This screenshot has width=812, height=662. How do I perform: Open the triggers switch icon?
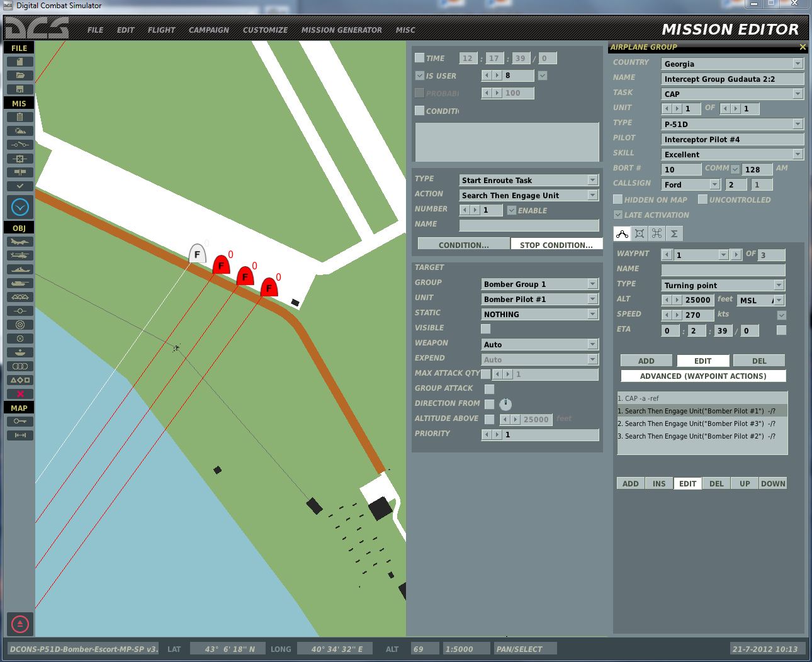pyautogui.click(x=20, y=145)
